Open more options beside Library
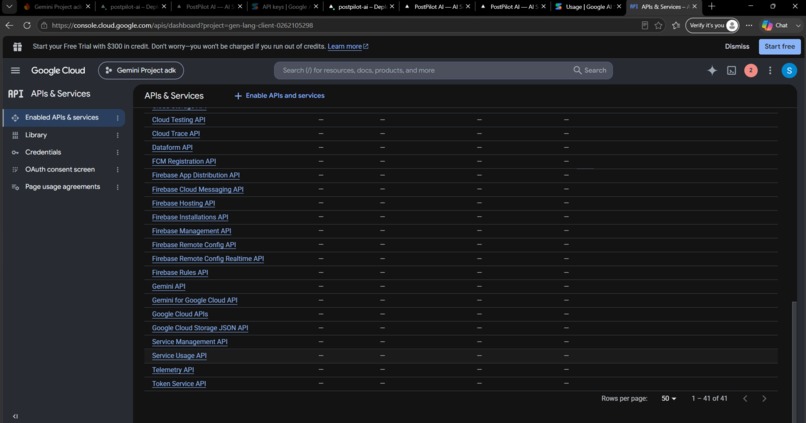Screen dimensions: 806x423 coord(118,135)
